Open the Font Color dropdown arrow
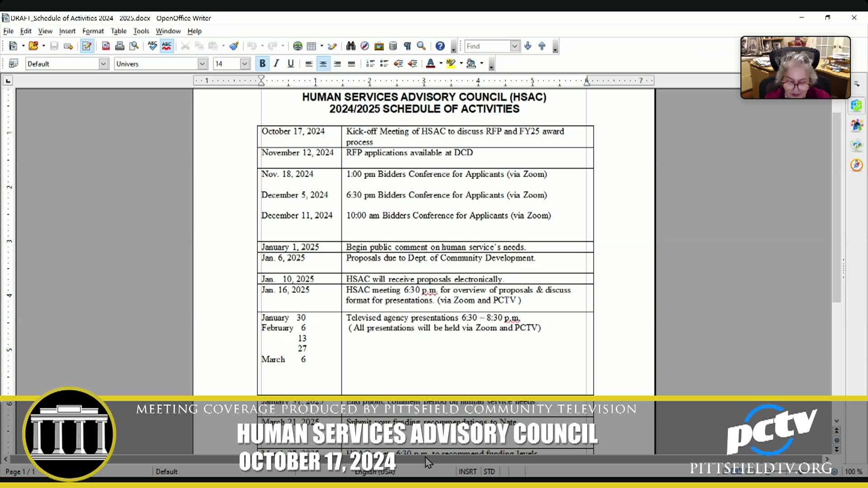Viewport: 868px width, 488px height. (x=441, y=64)
